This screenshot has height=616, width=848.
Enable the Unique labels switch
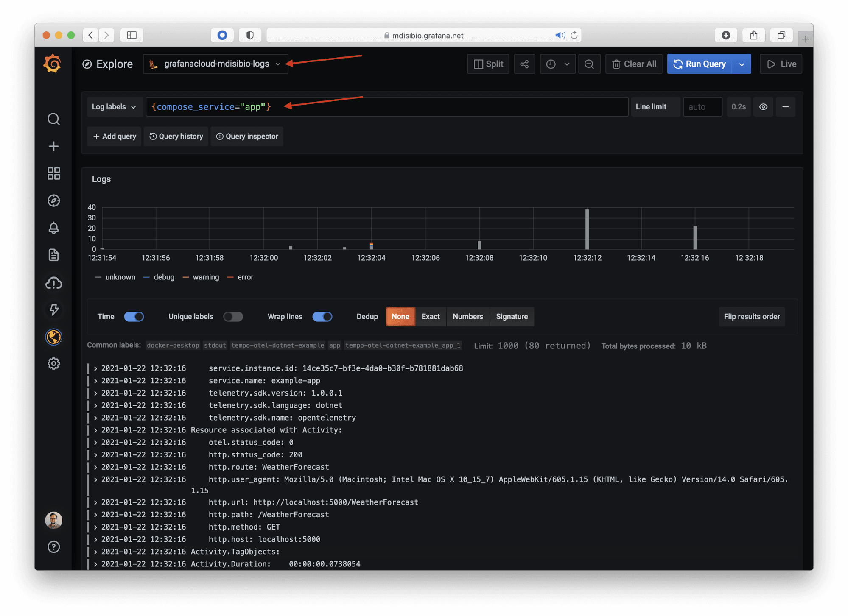(x=233, y=317)
